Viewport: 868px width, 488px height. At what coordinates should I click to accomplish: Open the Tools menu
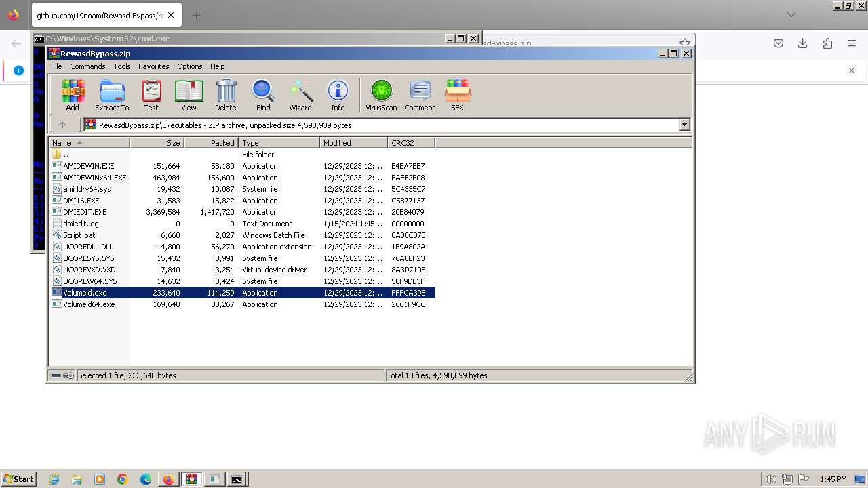click(122, 66)
